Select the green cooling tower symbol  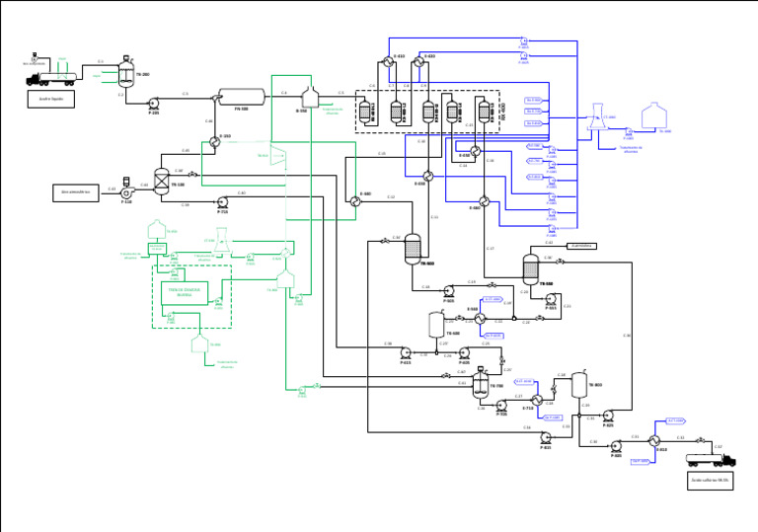click(221, 241)
